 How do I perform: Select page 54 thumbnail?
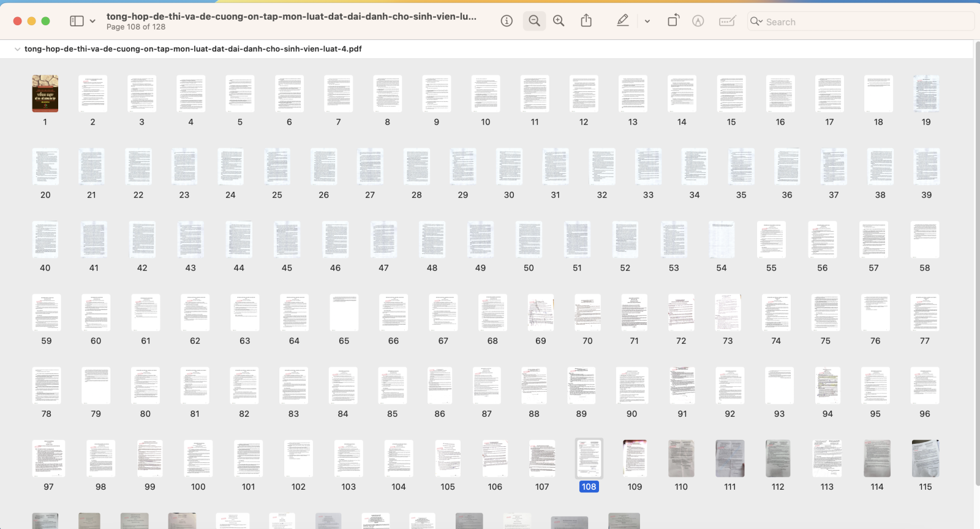click(x=722, y=239)
